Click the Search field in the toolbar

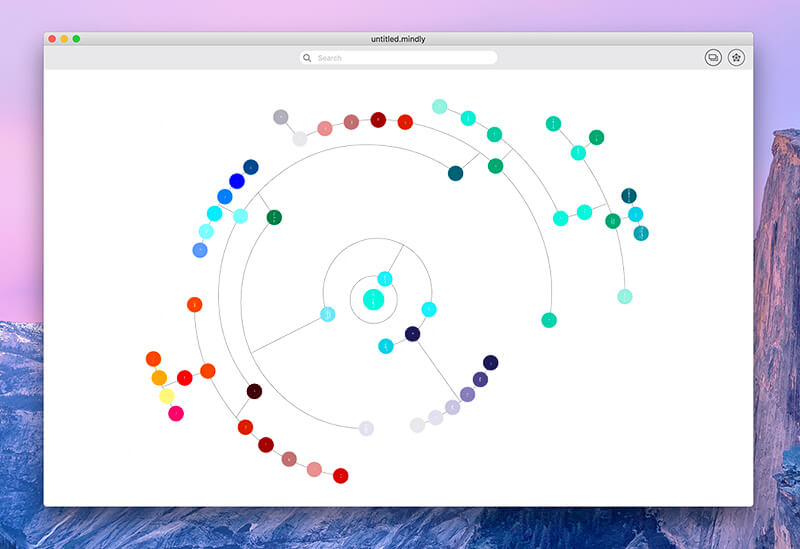tap(398, 58)
